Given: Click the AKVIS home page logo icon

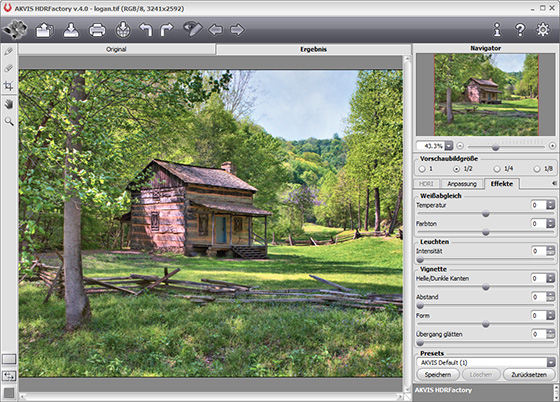Looking at the screenshot, I should point(15,29).
